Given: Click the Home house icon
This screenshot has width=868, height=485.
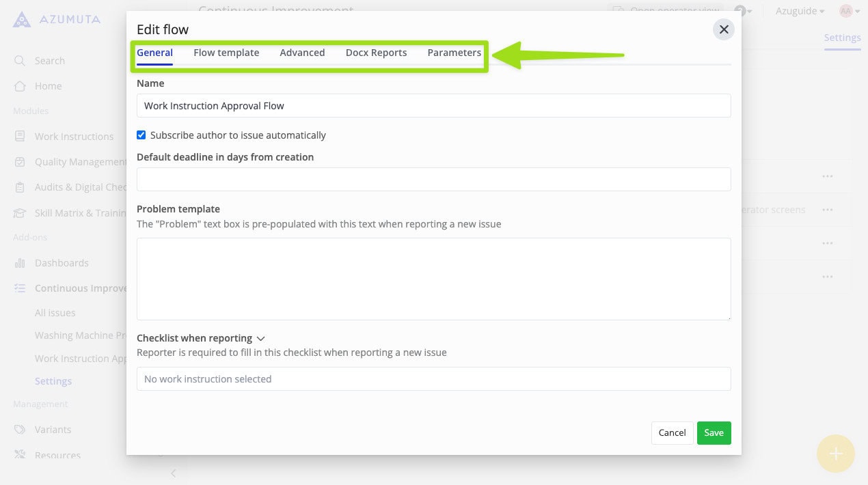Looking at the screenshot, I should [x=21, y=86].
